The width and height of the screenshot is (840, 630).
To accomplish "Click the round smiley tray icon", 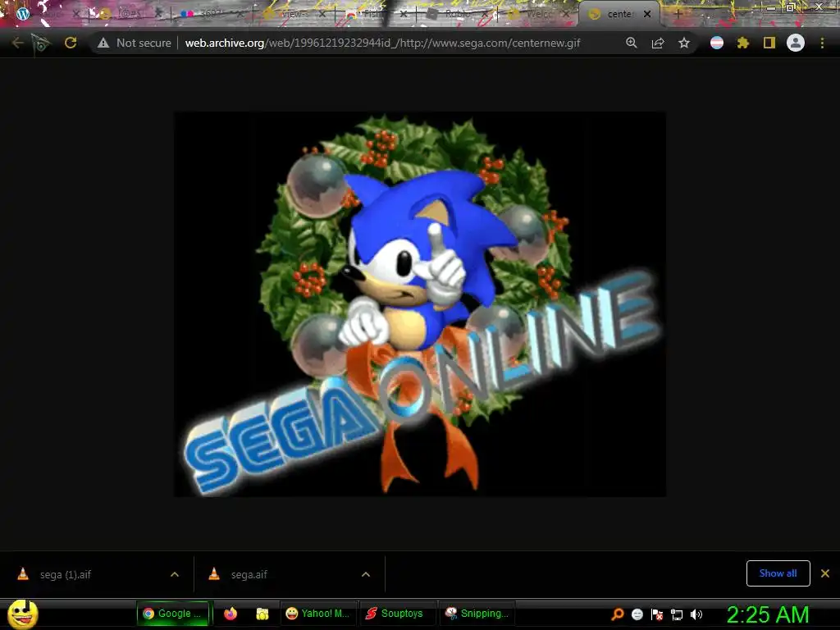I will click(637, 614).
